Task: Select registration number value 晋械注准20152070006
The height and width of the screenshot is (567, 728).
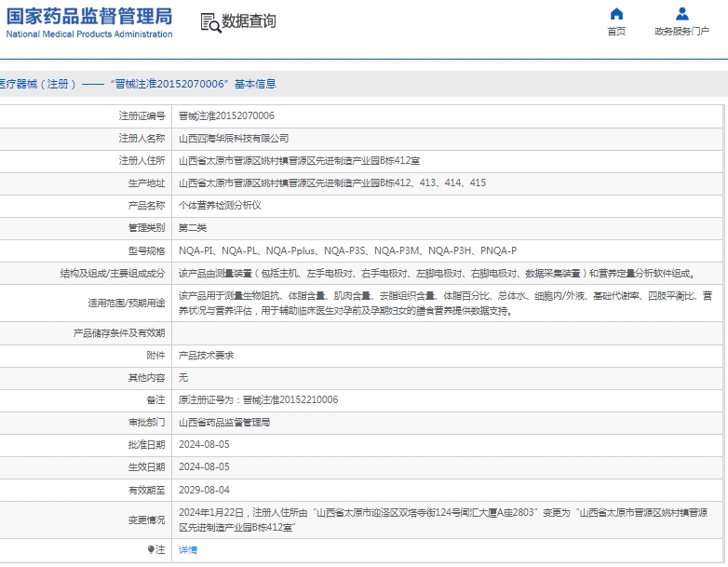Action: (x=226, y=116)
